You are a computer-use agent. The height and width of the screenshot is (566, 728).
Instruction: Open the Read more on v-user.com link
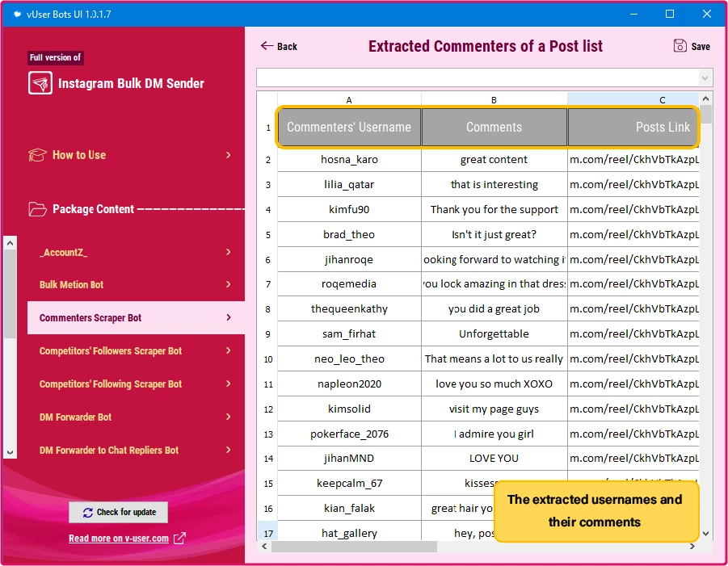click(x=119, y=539)
